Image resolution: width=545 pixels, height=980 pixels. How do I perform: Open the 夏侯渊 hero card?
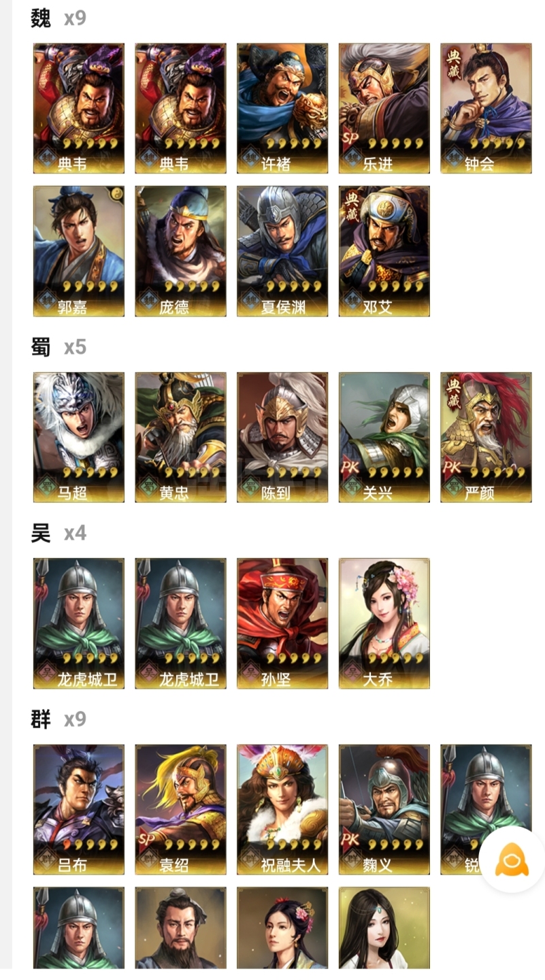pos(282,251)
